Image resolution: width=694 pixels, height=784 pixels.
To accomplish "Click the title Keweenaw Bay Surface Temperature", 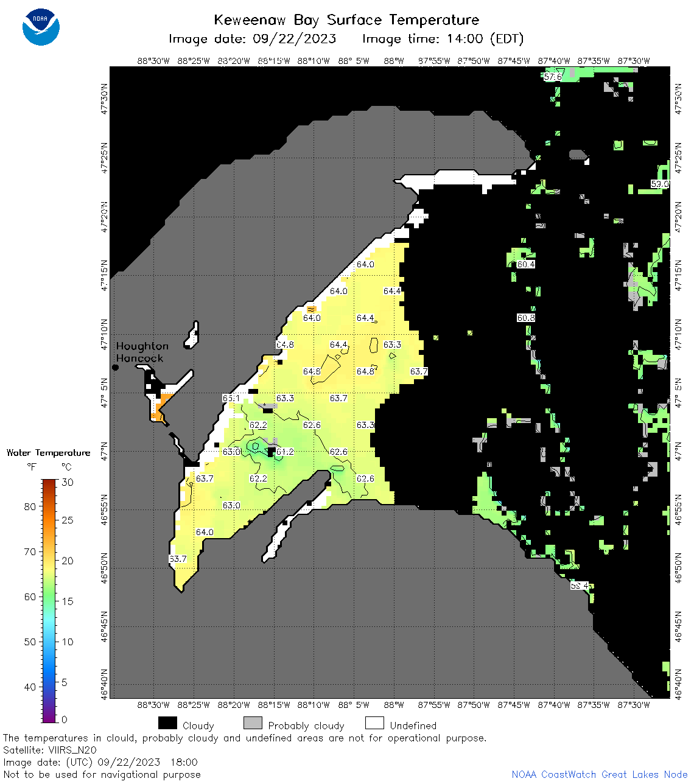I will click(346, 20).
